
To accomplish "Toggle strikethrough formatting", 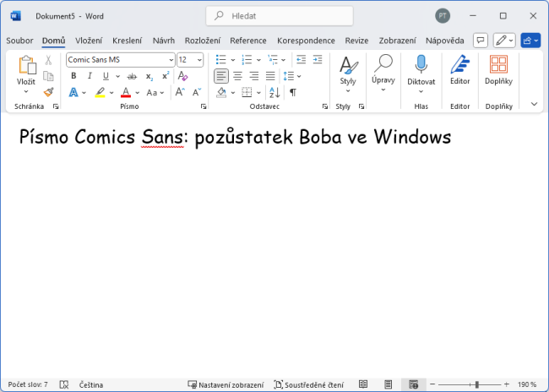I will pyautogui.click(x=132, y=76).
